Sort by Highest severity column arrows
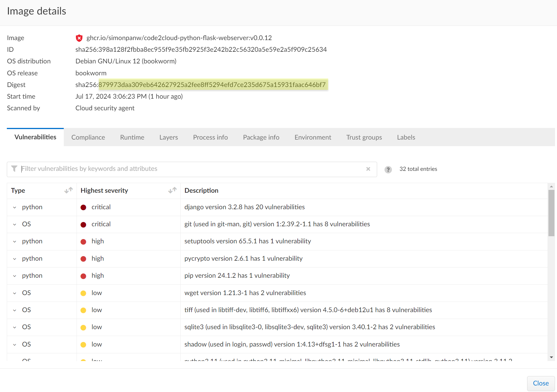The image size is (557, 392). click(172, 190)
